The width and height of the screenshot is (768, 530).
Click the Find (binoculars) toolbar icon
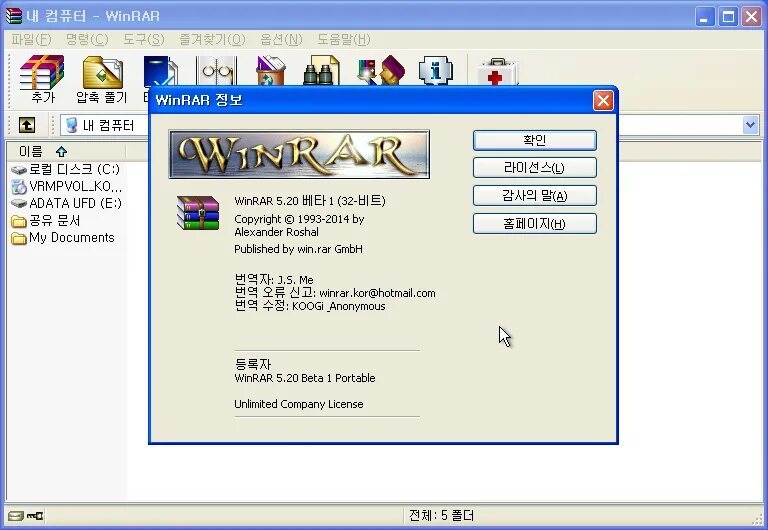click(x=322, y=71)
